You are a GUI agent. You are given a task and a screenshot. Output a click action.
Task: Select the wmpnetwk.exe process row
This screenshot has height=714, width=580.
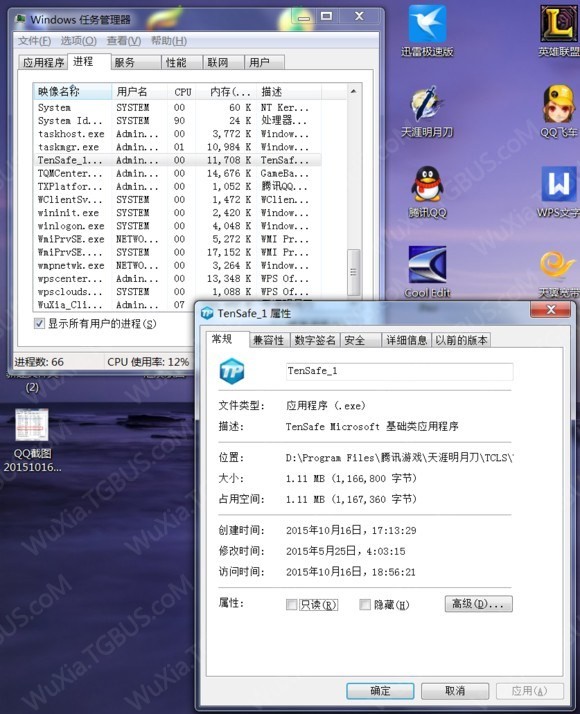(x=178, y=265)
